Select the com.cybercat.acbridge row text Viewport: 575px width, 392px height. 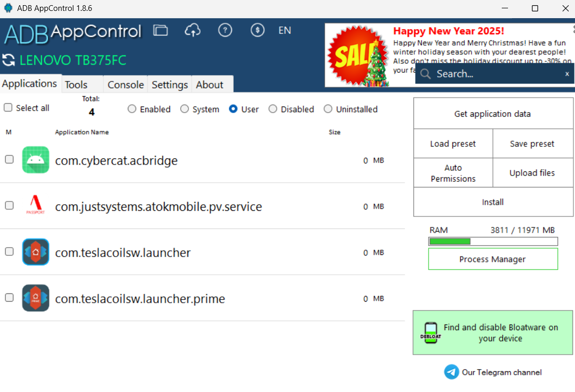116,160
